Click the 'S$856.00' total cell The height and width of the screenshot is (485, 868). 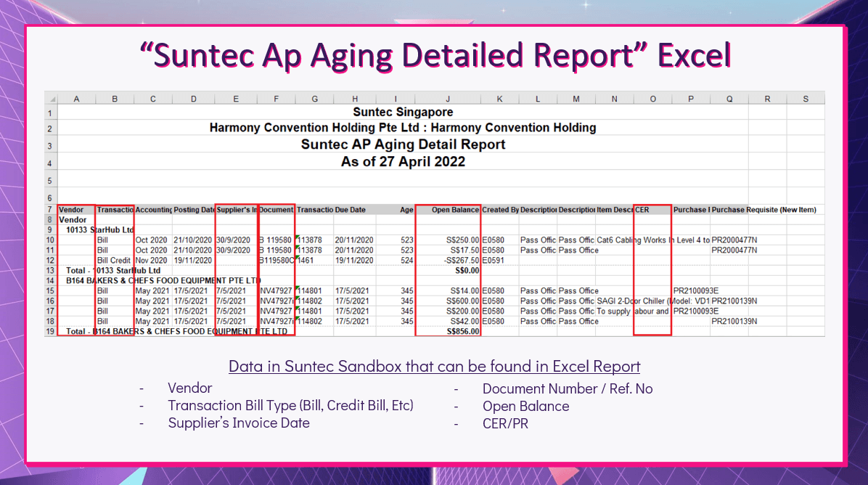pos(463,332)
